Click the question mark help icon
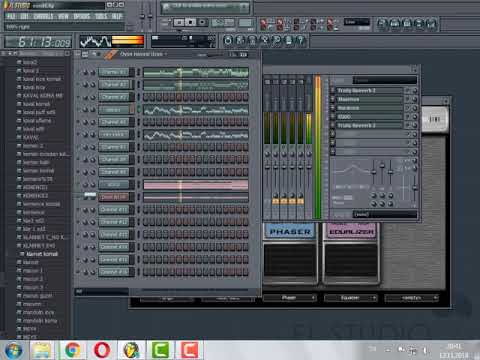 click(x=301, y=41)
